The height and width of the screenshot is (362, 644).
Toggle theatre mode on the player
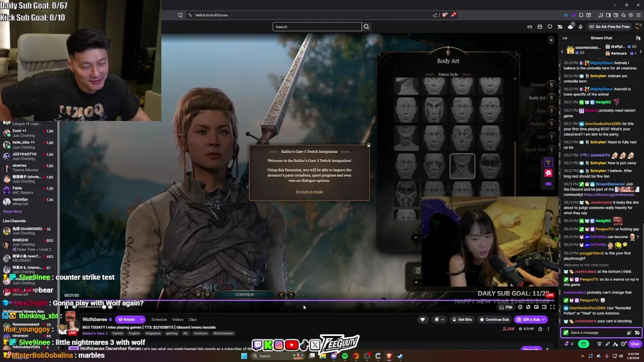pyautogui.click(x=544, y=307)
